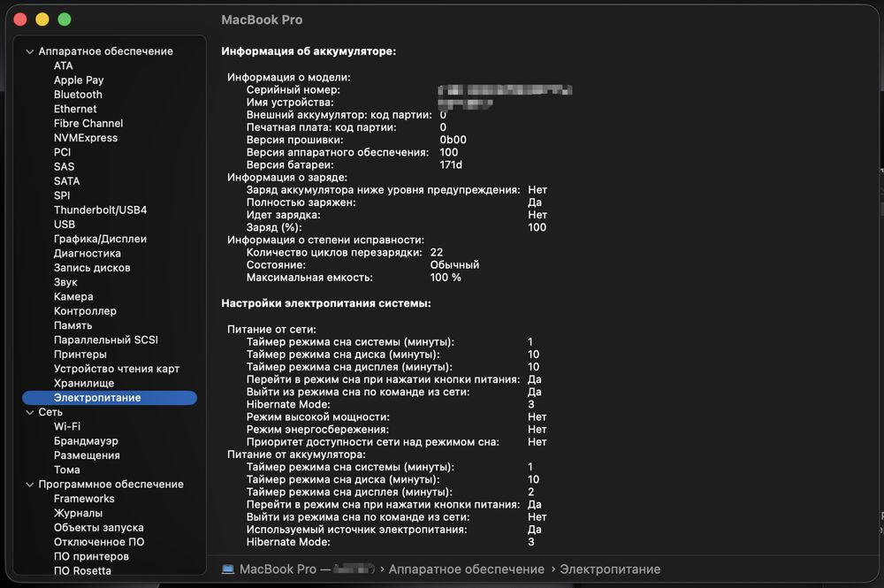This screenshot has height=588, width=884.
Task: Show Журналы in the sidebar
Action: tap(78, 513)
